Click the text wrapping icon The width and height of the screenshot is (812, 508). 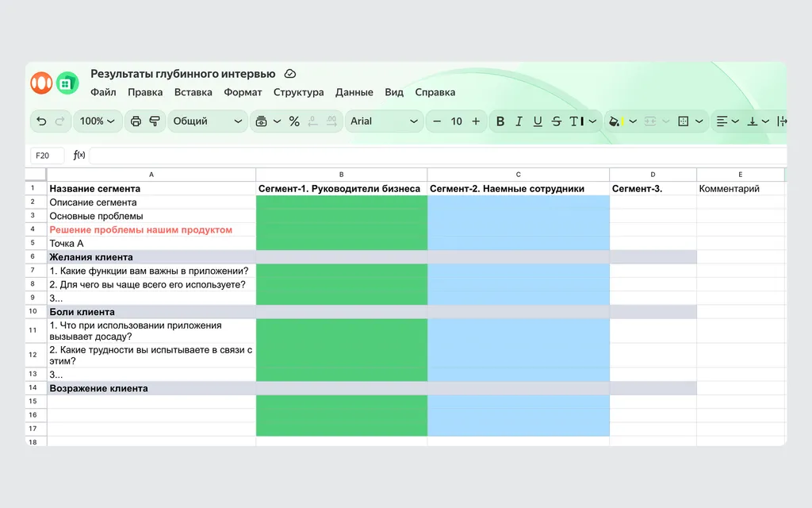[782, 121]
